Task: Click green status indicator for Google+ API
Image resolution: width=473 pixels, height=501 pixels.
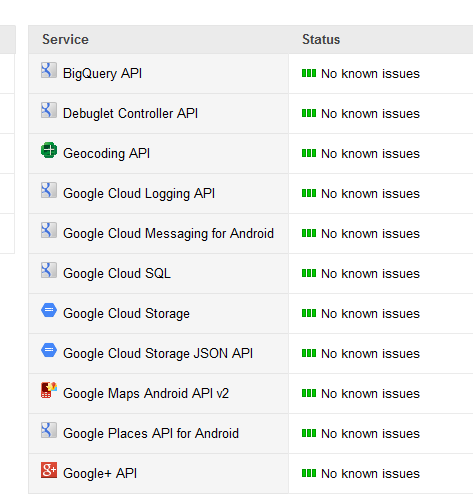Action: (x=309, y=473)
